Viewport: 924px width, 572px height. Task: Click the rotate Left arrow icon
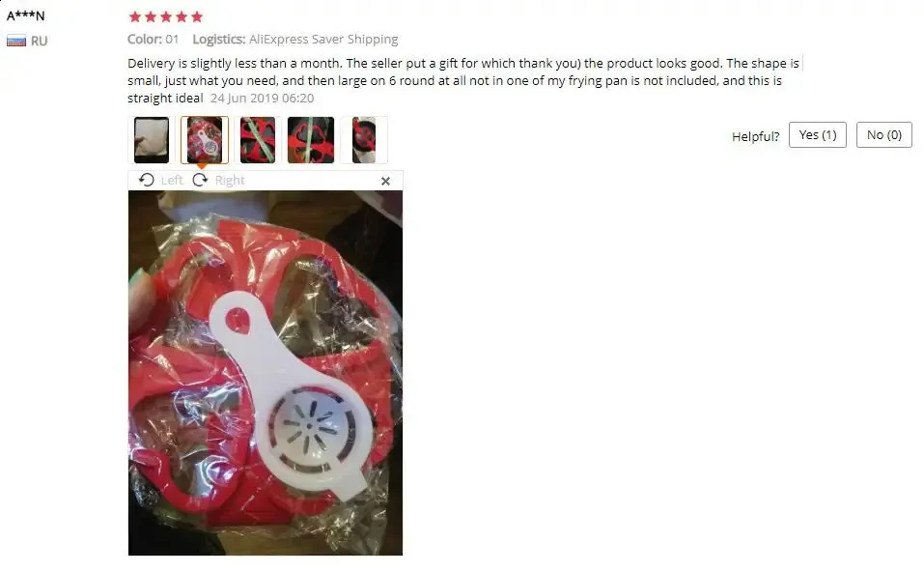(x=146, y=180)
